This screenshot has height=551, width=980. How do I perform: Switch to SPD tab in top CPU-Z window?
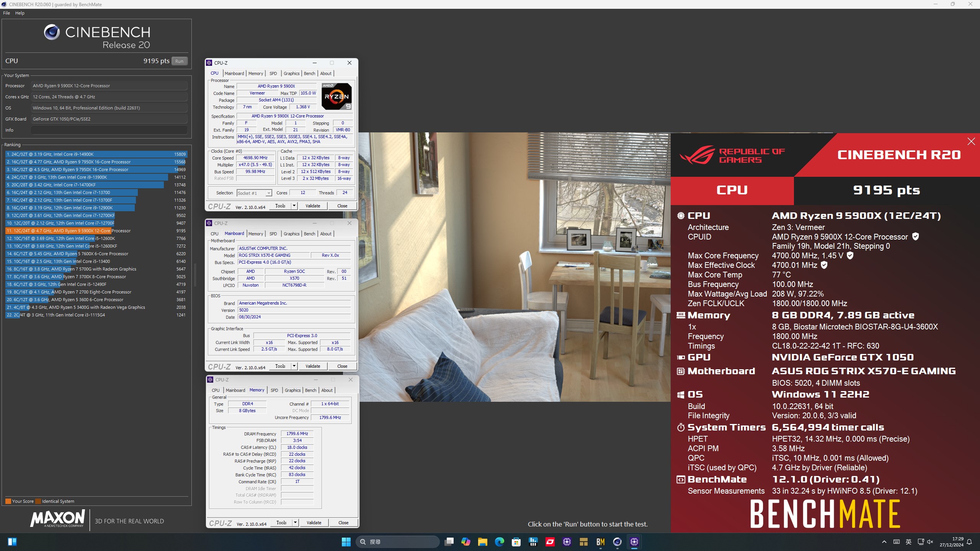pyautogui.click(x=273, y=73)
